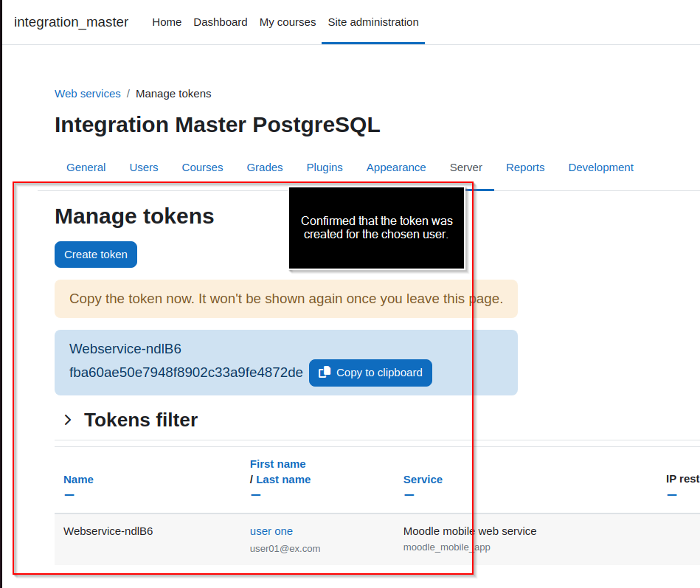This screenshot has height=588, width=700.
Task: Switch to the Reports tab
Action: 525,167
